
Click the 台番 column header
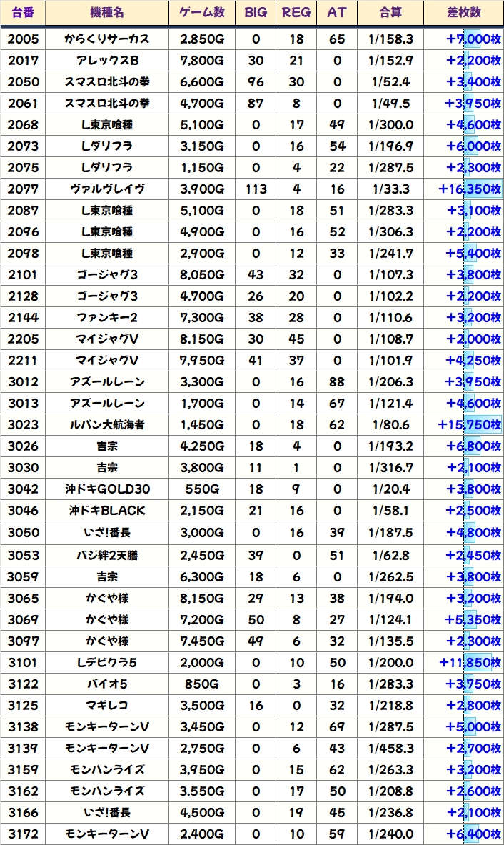(23, 12)
